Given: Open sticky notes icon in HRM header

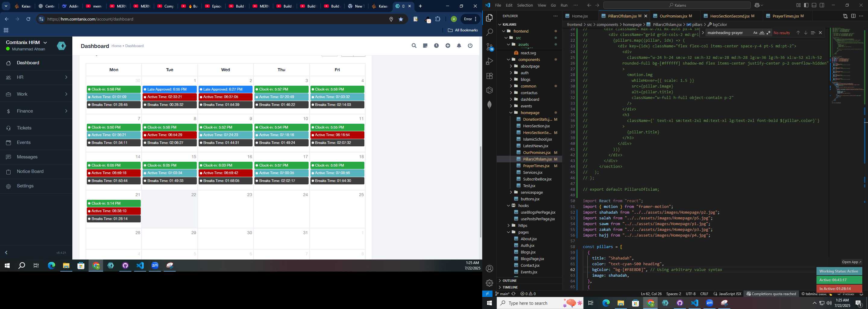Looking at the screenshot, I should click(x=425, y=46).
